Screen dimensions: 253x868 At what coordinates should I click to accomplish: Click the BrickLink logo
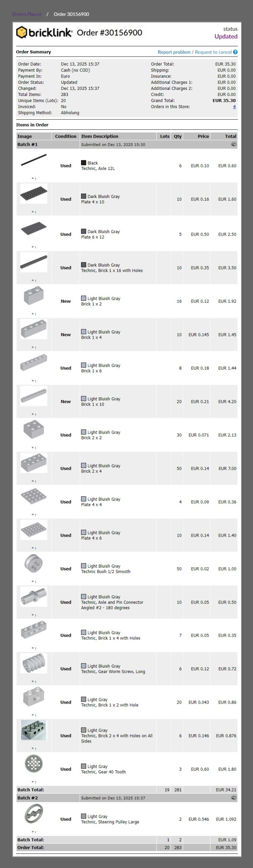point(44,33)
